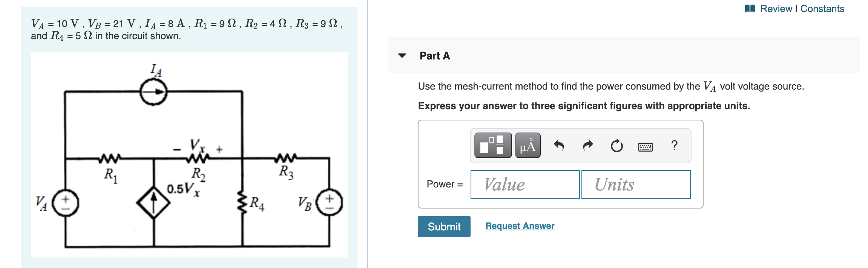Image resolution: width=868 pixels, height=268 pixels.
Task: Click the μÅ units entry icon
Action: click(x=528, y=146)
